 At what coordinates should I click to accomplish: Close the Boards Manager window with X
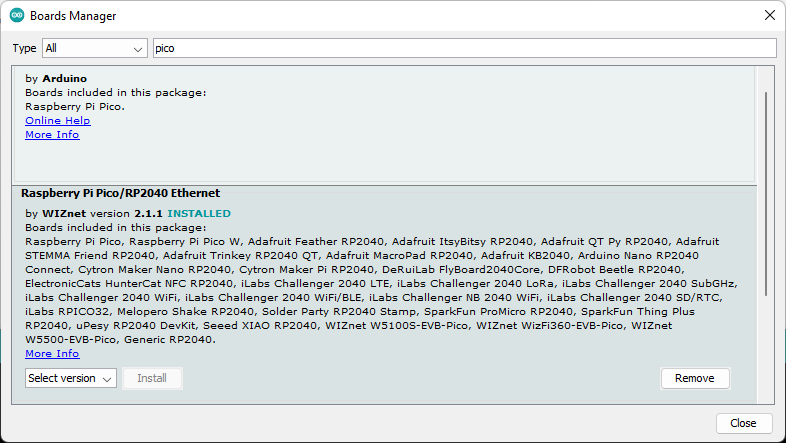(x=769, y=16)
